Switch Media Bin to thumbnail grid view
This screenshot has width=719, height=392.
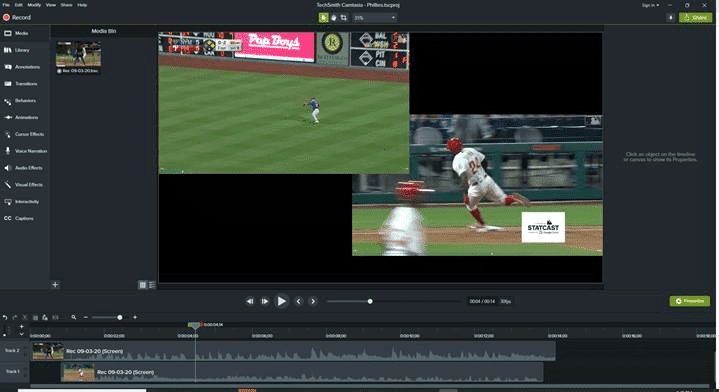(x=143, y=285)
